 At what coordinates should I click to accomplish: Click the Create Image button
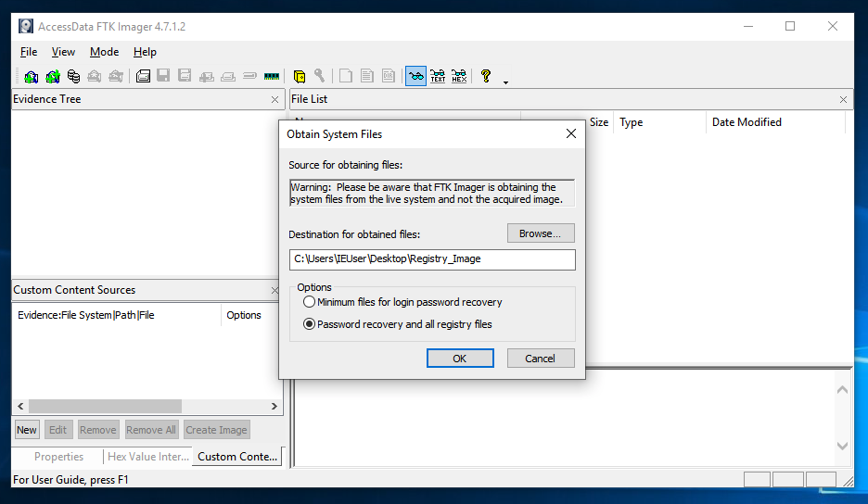[216, 430]
